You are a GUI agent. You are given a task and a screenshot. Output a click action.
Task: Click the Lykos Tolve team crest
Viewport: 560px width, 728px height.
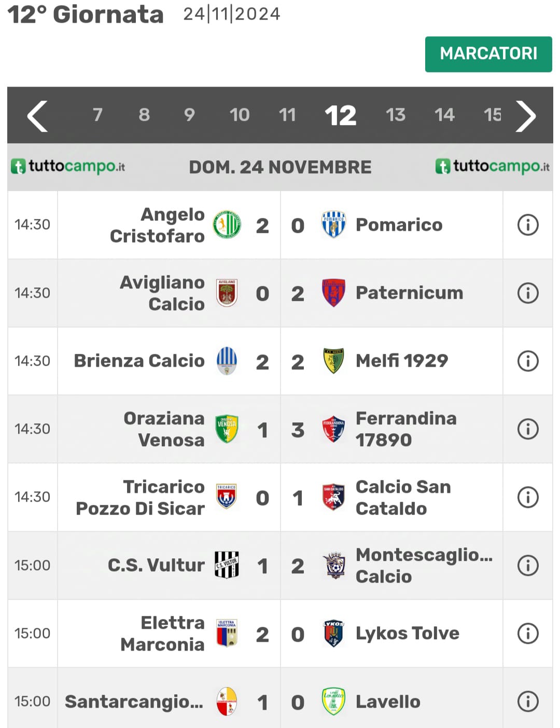pos(333,633)
